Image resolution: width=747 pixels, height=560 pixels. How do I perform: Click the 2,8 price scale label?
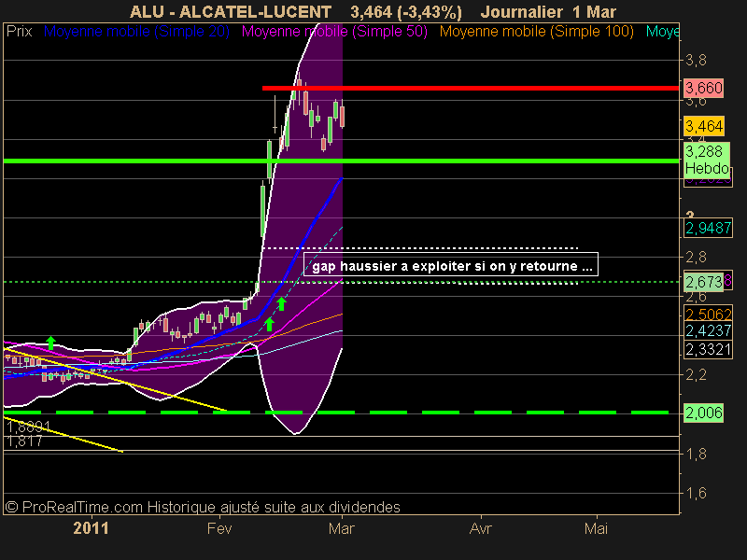point(696,258)
